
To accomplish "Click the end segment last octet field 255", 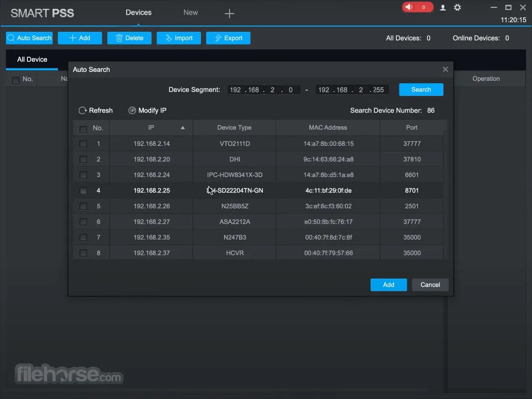I will coord(379,90).
